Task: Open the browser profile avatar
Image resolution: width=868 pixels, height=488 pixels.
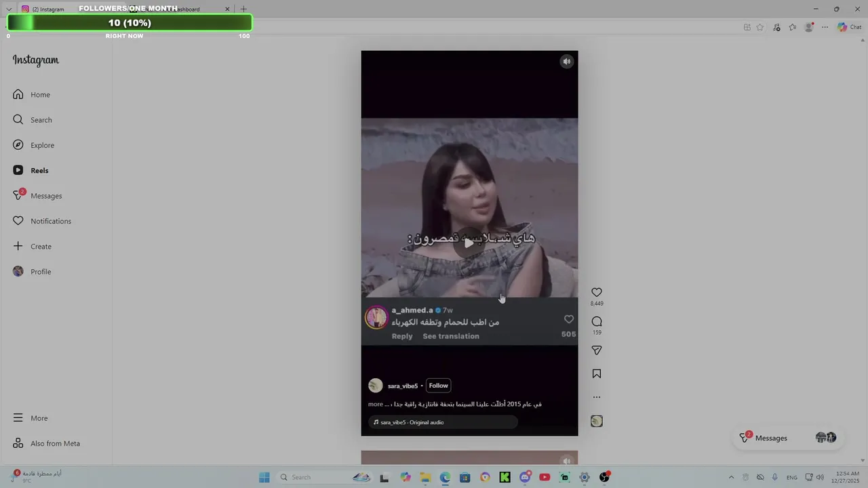Action: click(809, 27)
